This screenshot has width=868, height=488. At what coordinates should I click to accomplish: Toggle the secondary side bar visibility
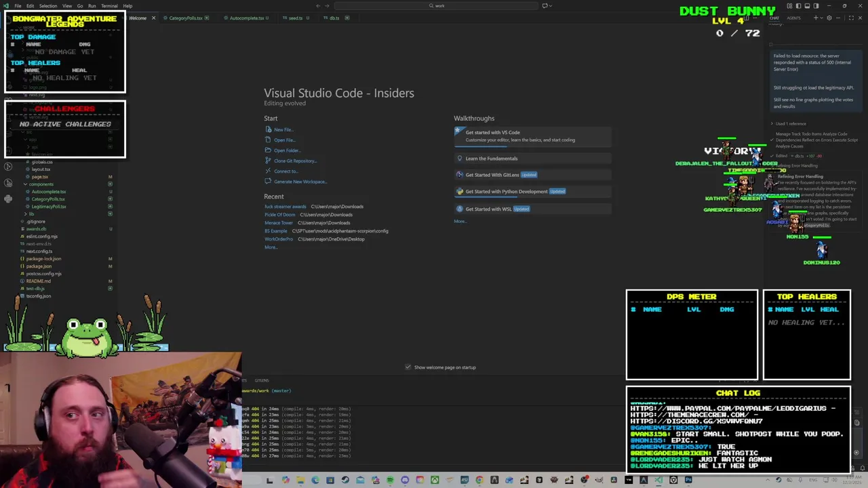tap(816, 5)
